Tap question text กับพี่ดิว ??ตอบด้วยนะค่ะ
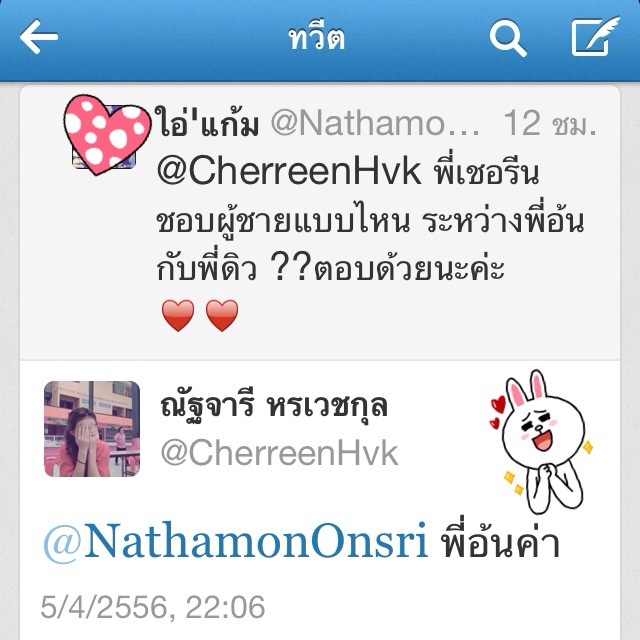640x640 pixels. 331,269
